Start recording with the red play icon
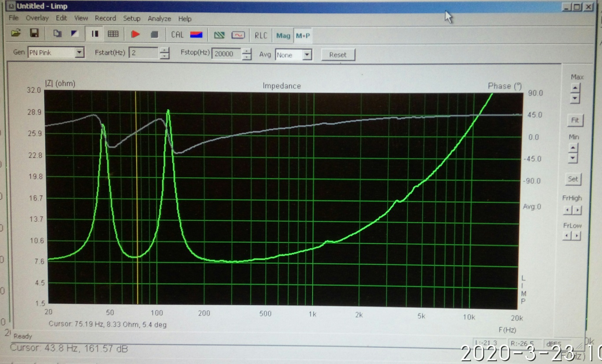This screenshot has height=364, width=602. point(136,34)
